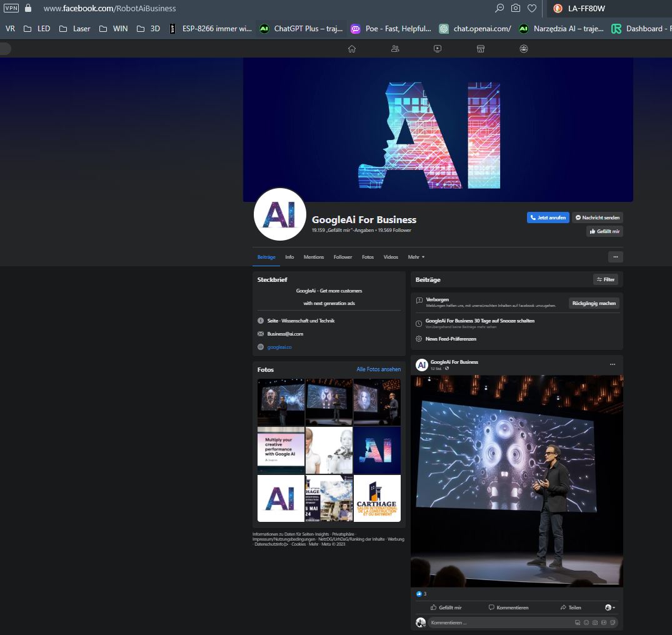Screen dimensions: 672x635
Task: Switch to the Beiträge tab
Action: [x=266, y=257]
